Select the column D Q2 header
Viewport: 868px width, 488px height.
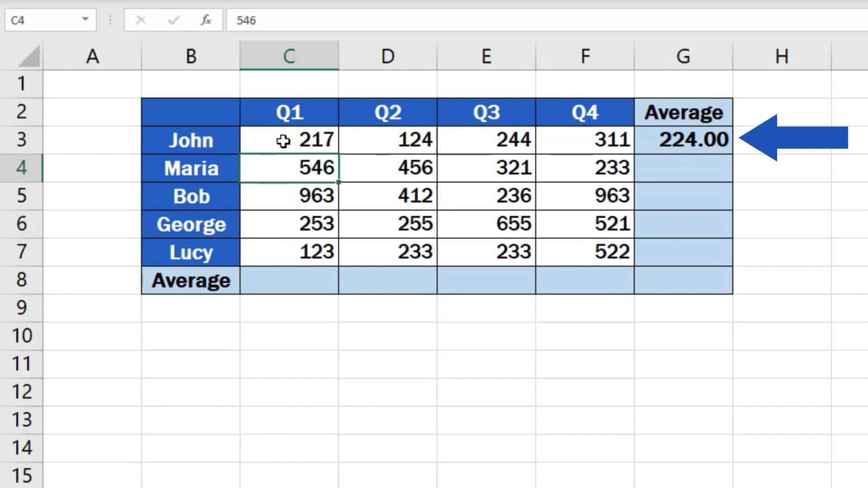pos(387,112)
